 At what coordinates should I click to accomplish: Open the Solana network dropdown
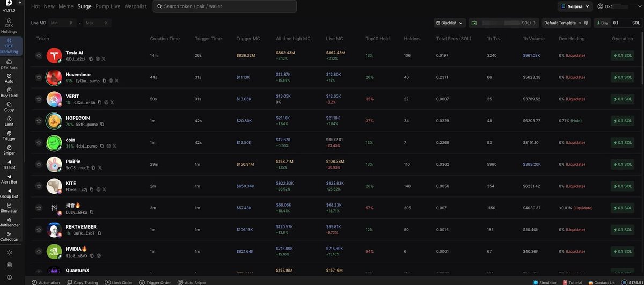click(576, 6)
